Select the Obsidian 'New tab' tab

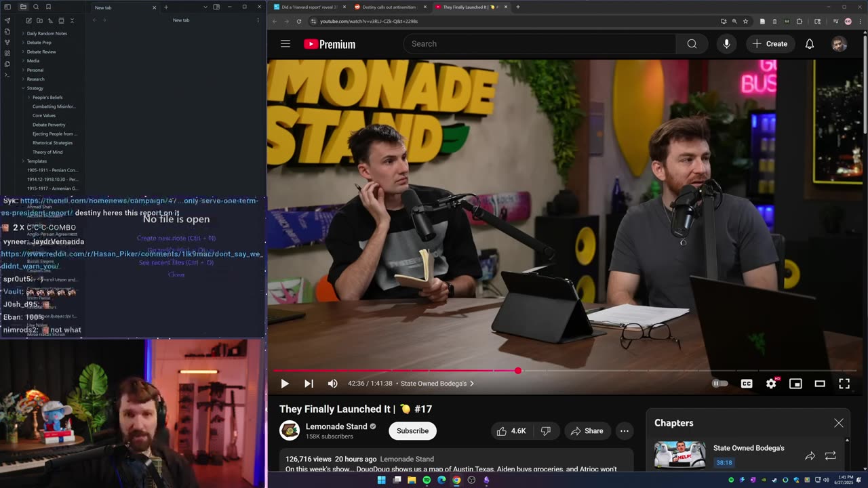[x=124, y=7]
